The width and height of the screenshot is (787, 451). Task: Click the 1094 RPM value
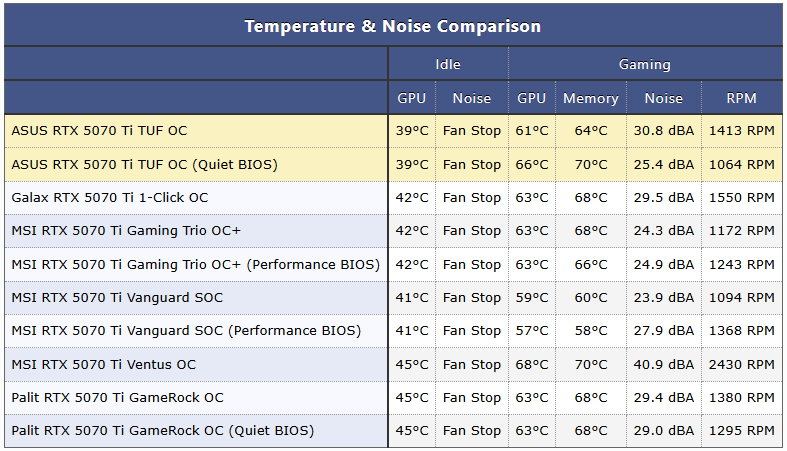coord(741,298)
